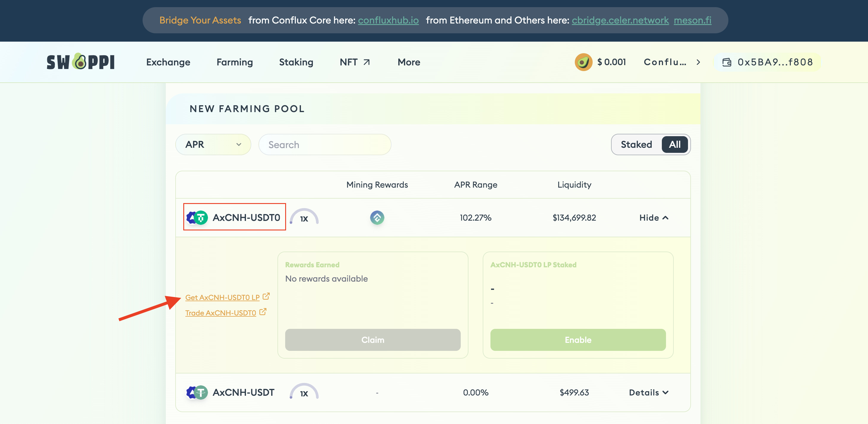Click the PPI token price avocado icon
This screenshot has height=424, width=868.
click(x=583, y=62)
